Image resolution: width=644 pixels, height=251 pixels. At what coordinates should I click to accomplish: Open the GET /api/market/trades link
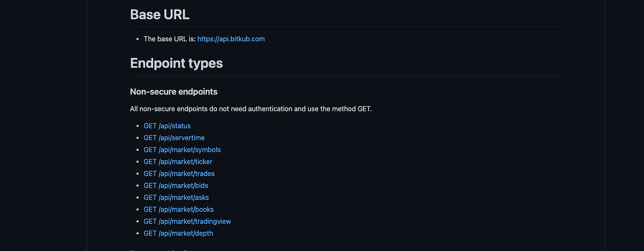coord(179,174)
